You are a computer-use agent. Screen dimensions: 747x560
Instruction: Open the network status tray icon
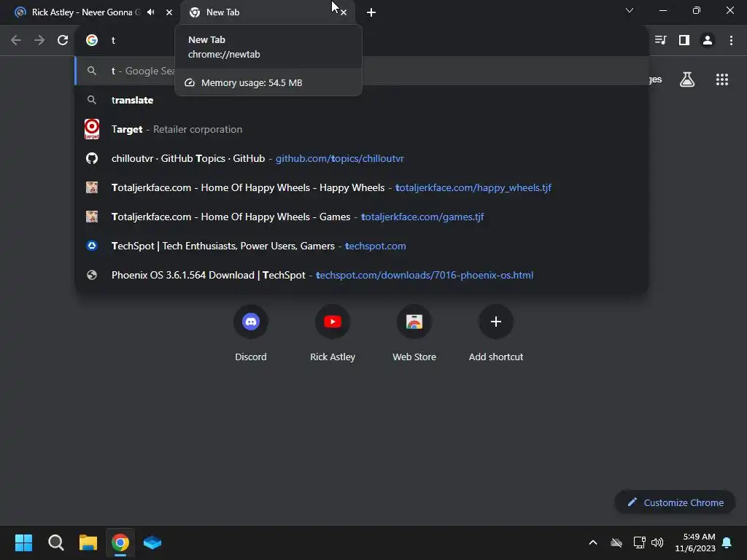[639, 542]
